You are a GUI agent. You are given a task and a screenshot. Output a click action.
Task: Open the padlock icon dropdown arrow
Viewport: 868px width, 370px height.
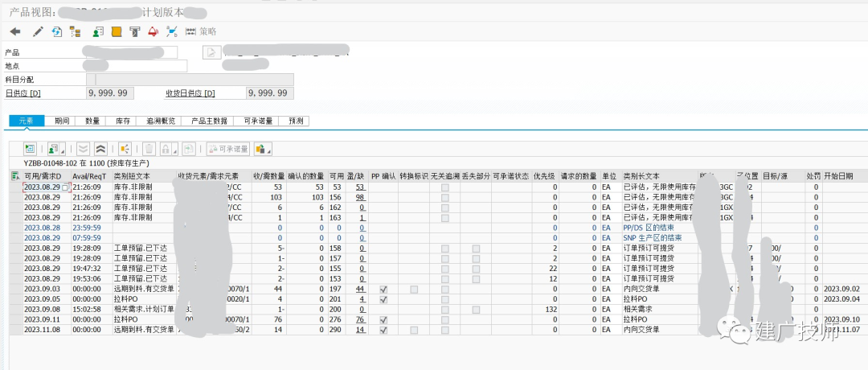pos(174,150)
